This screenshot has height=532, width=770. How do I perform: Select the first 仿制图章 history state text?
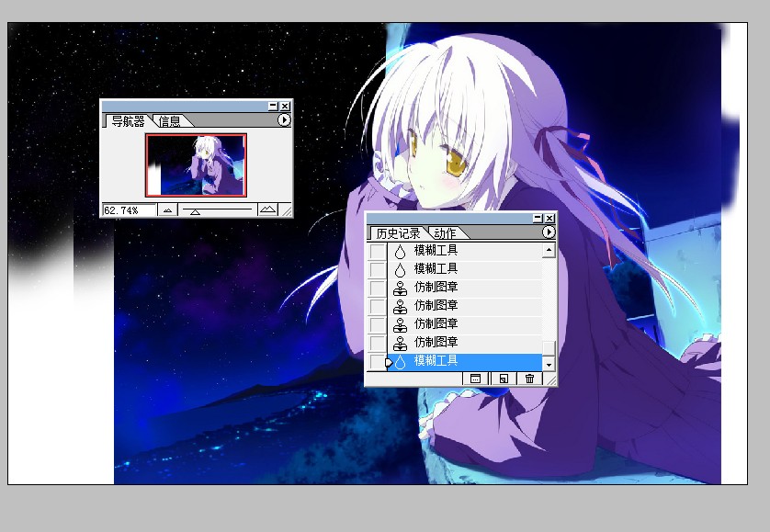tap(436, 287)
